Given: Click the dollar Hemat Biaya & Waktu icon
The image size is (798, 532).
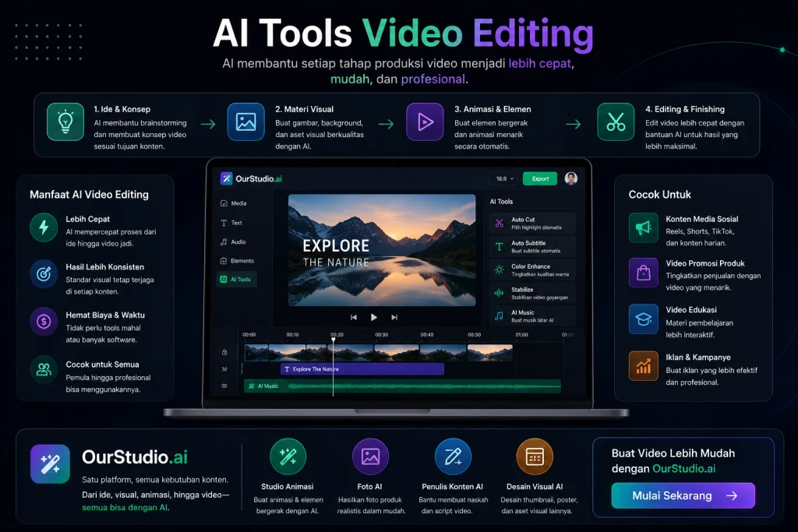Looking at the screenshot, I should tap(44, 322).
